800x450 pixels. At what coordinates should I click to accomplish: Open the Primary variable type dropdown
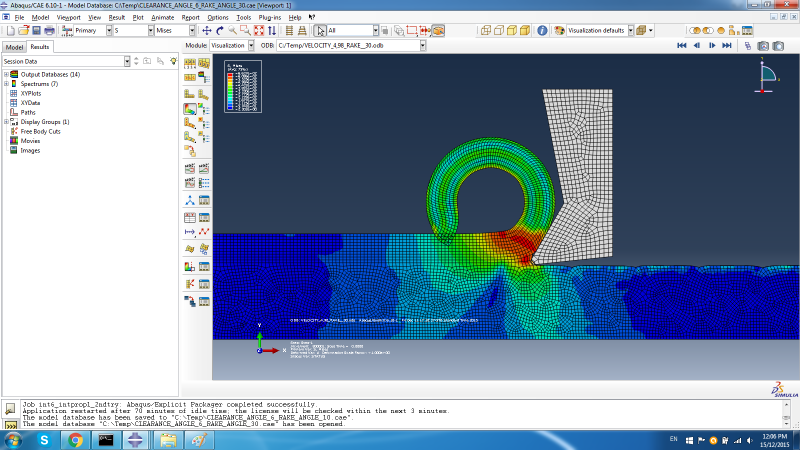coord(109,31)
